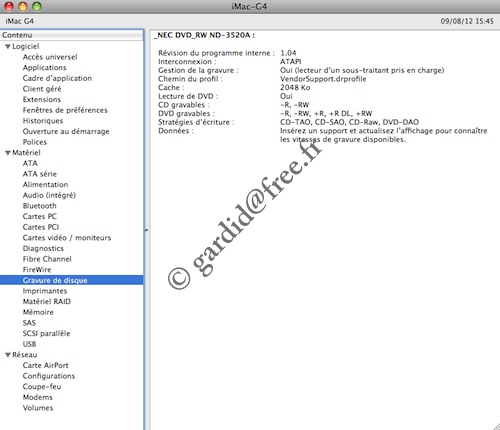Click the sidebar split divider handle
Screen dimensions: 500x430
pyautogui.click(x=146, y=230)
